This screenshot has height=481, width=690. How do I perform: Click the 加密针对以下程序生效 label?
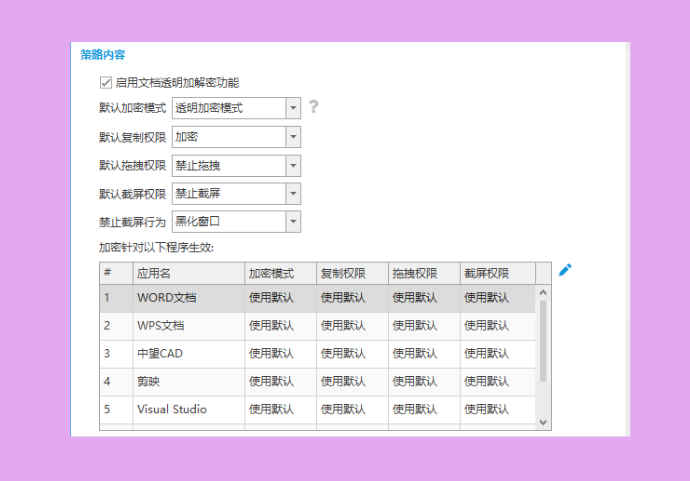pyautogui.click(x=156, y=248)
